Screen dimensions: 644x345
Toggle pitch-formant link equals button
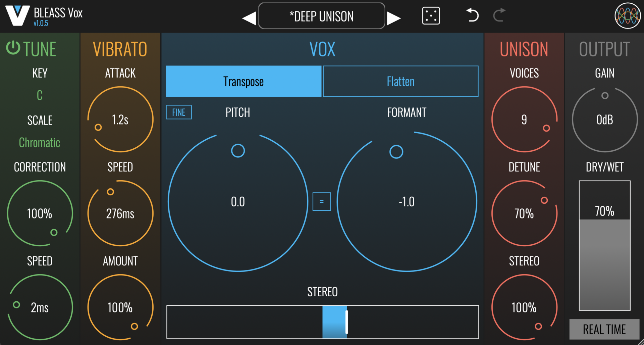tap(321, 202)
